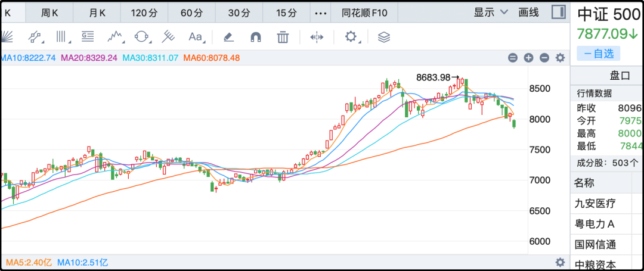Viewport: 644px width, 271px height.
Task: Click the 画线 drawing button
Action: click(x=528, y=12)
